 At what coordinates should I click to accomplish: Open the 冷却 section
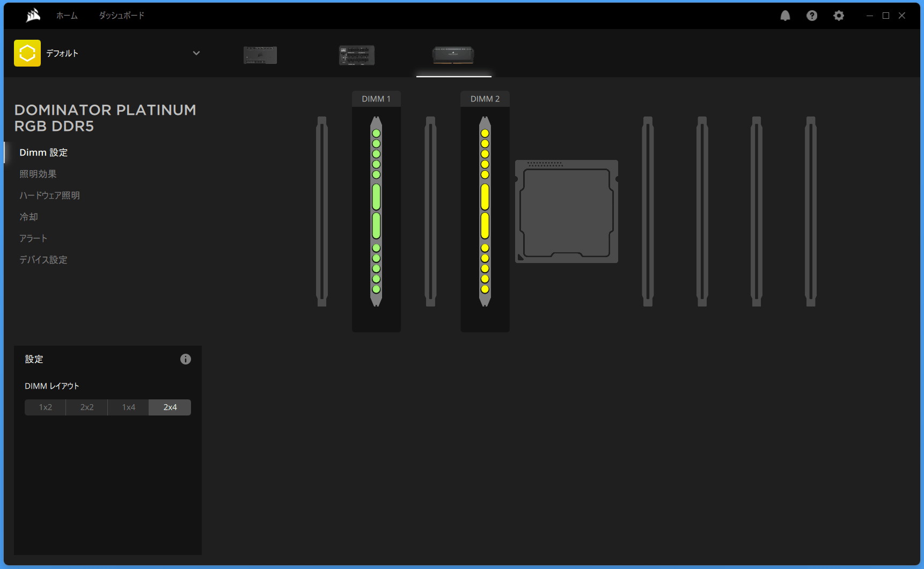point(29,217)
